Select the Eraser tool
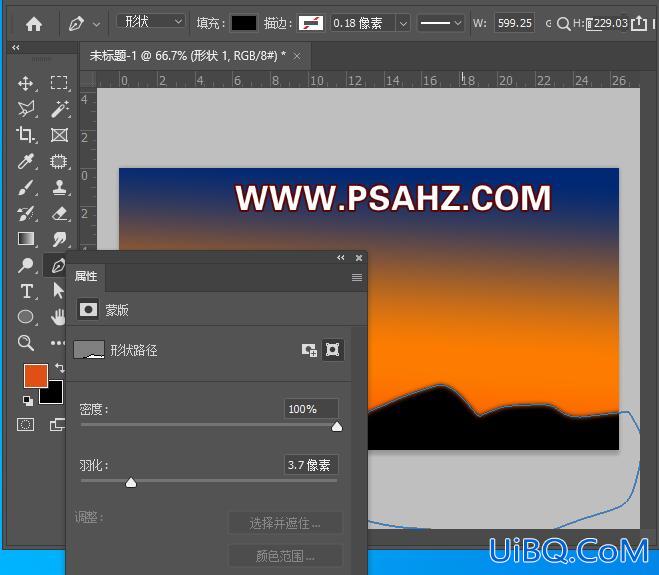 (x=59, y=214)
